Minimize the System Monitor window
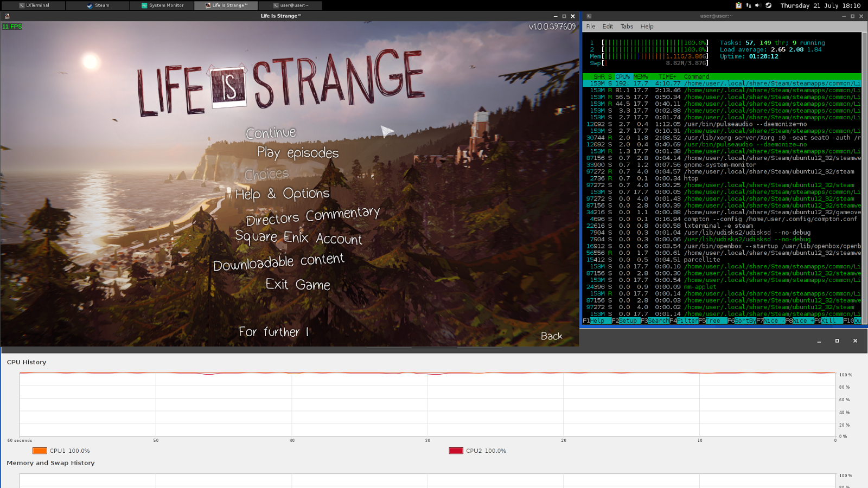This screenshot has height=488, width=868. [819, 341]
